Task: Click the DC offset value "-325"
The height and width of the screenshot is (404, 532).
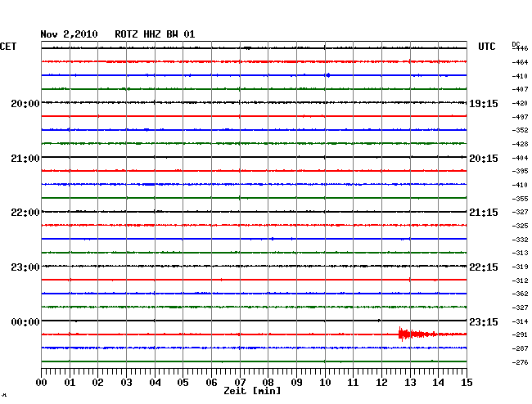Action: (520, 226)
